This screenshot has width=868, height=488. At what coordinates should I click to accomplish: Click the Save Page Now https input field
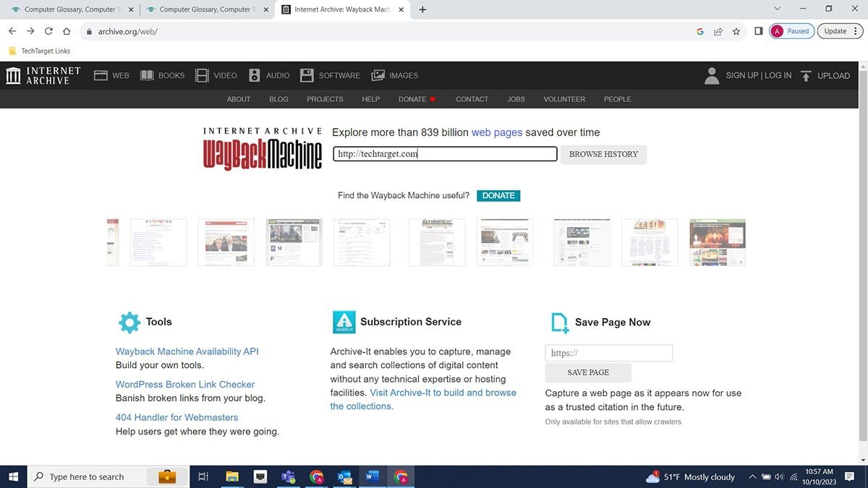[608, 353]
